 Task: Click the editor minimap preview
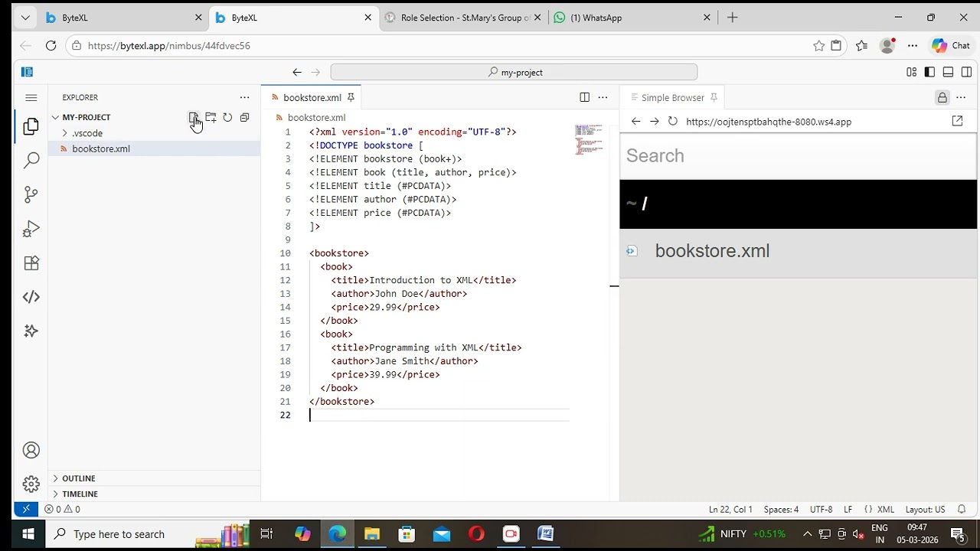pos(589,139)
